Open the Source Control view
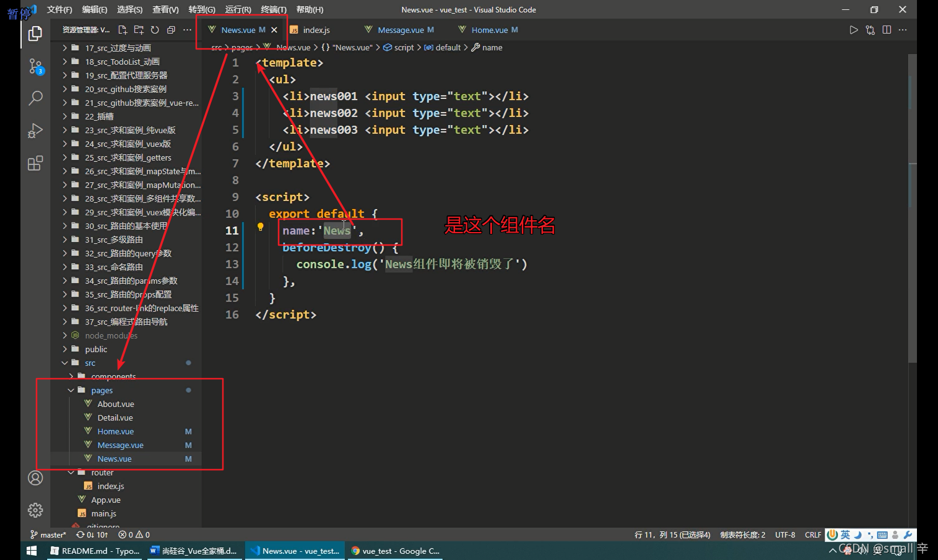Viewport: 938px width, 560px height. (35, 66)
